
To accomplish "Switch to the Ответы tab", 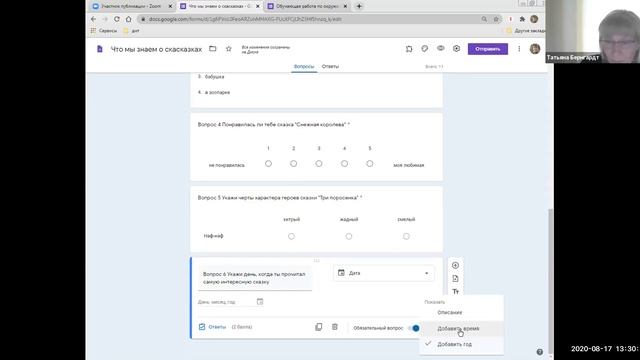I will (x=330, y=67).
